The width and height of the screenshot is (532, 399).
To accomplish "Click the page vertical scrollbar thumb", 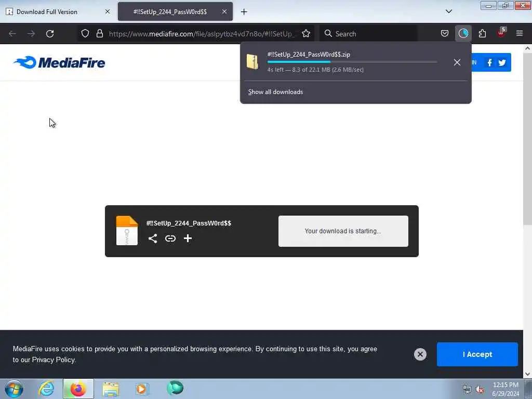I will pyautogui.click(x=527, y=138).
